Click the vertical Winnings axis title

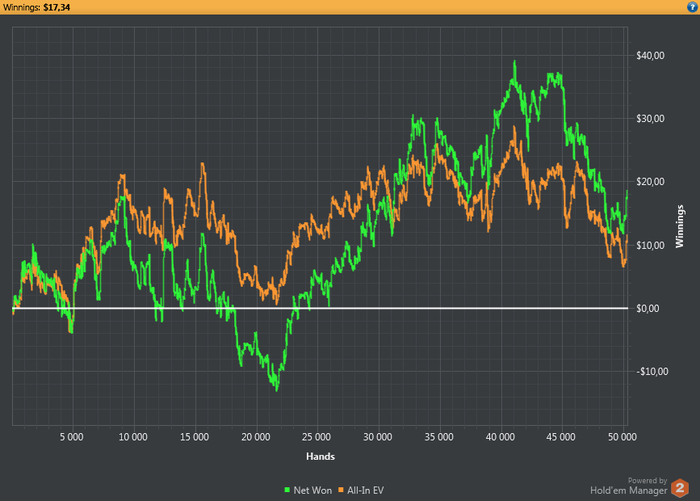pos(679,226)
